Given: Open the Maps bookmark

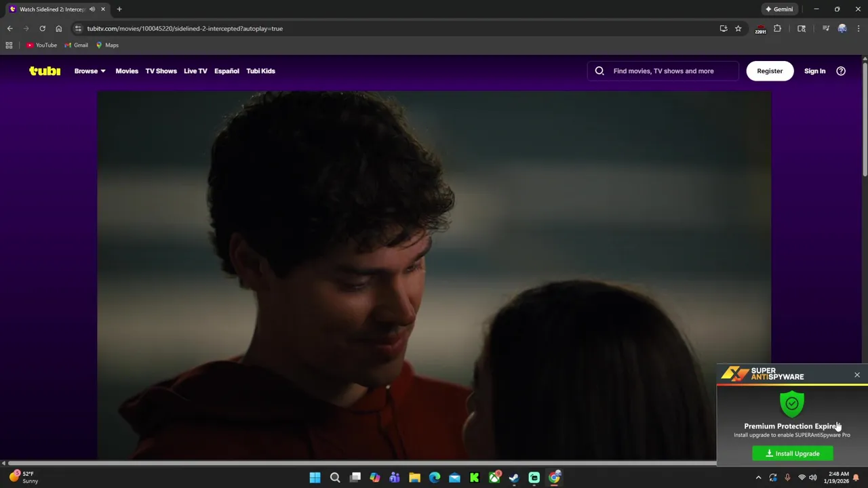Looking at the screenshot, I should (x=107, y=45).
